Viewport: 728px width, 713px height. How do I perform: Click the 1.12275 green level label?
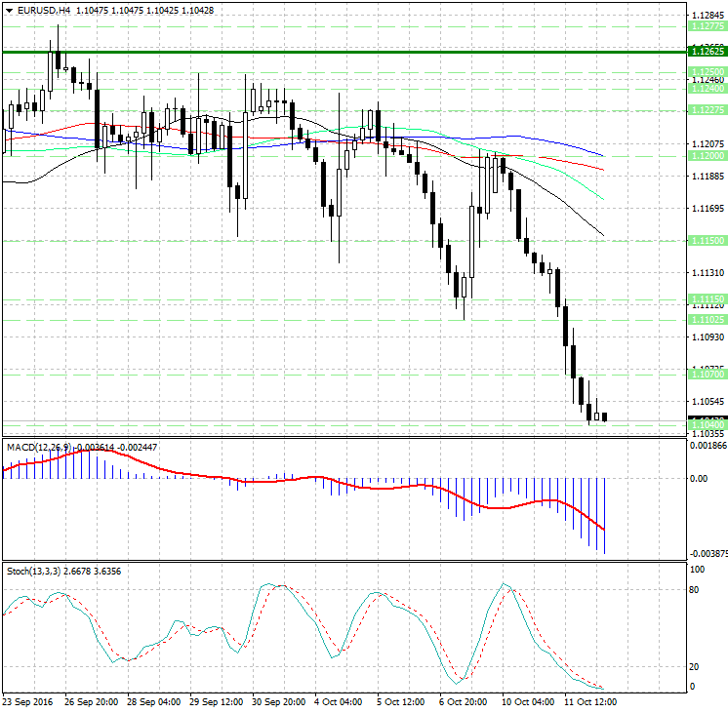coord(706,110)
